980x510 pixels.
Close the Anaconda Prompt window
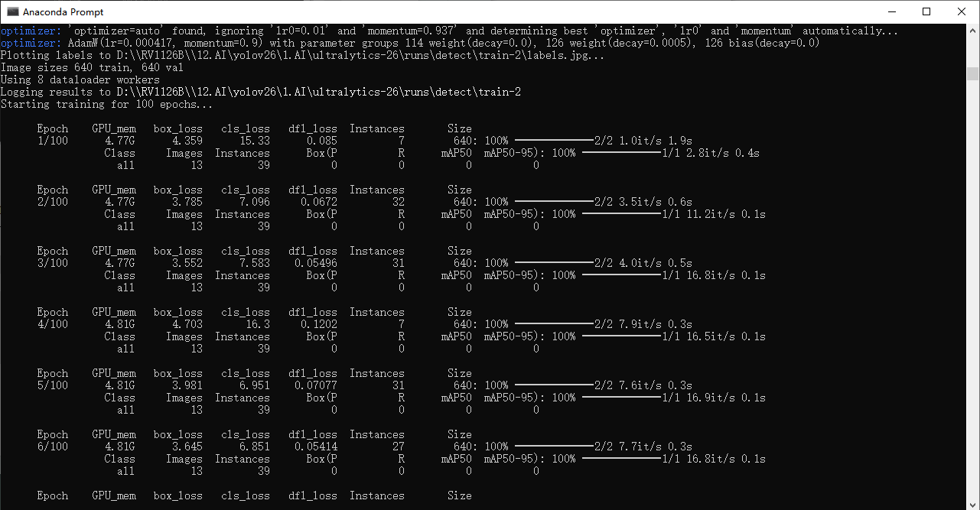point(962,11)
